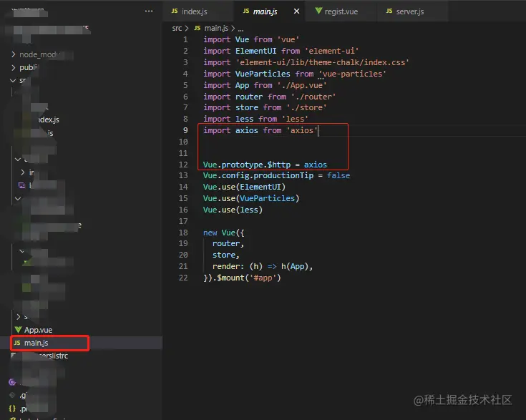This screenshot has width=526, height=420.
Task: Collapse the src folder chevron
Action: point(13,81)
